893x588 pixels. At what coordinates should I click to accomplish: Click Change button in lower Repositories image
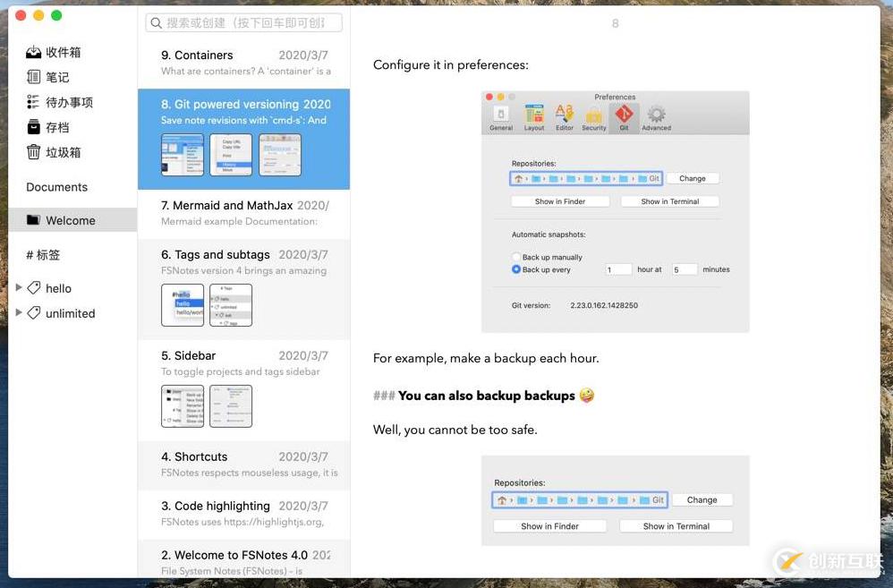click(702, 499)
